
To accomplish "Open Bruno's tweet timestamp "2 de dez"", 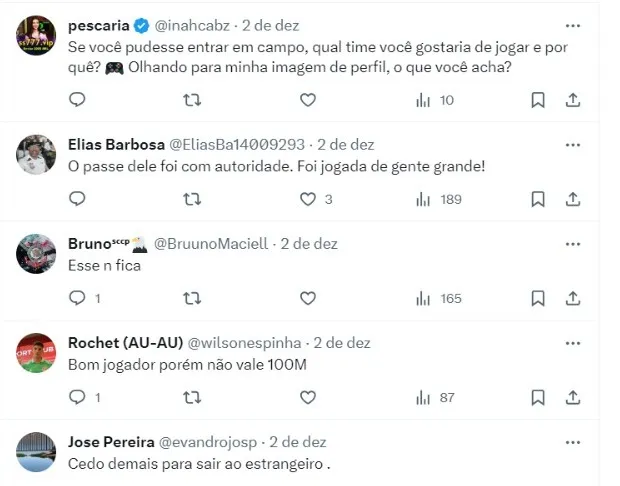I will 309,243.
